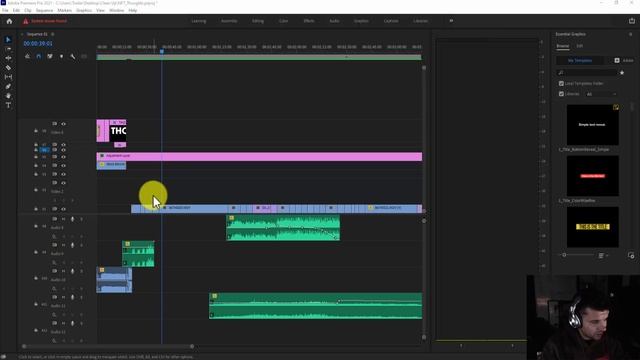640x360 pixels.
Task: Select the Pen tool
Action: (8, 87)
